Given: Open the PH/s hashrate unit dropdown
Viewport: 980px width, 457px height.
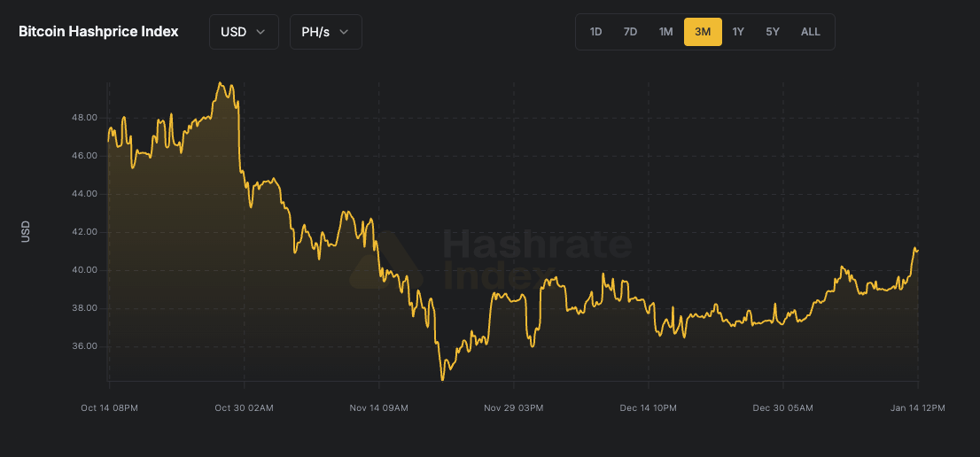Looking at the screenshot, I should pos(325,32).
